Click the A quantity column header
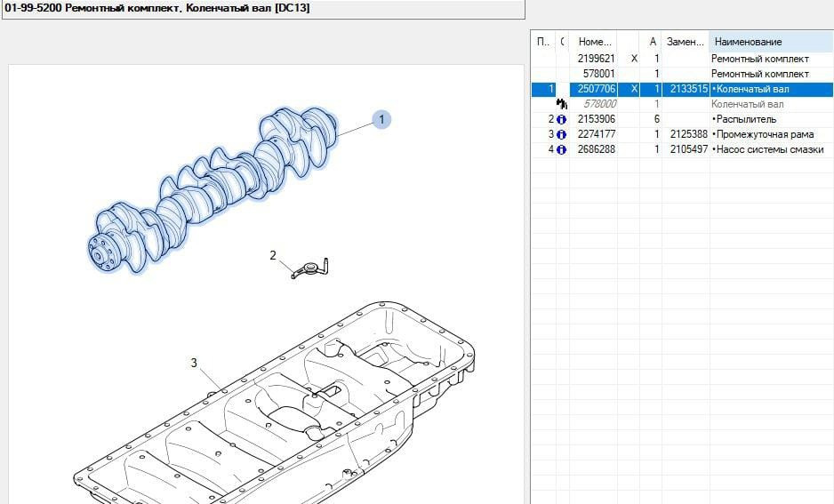Screen dimensions: 834x504 coord(653,42)
